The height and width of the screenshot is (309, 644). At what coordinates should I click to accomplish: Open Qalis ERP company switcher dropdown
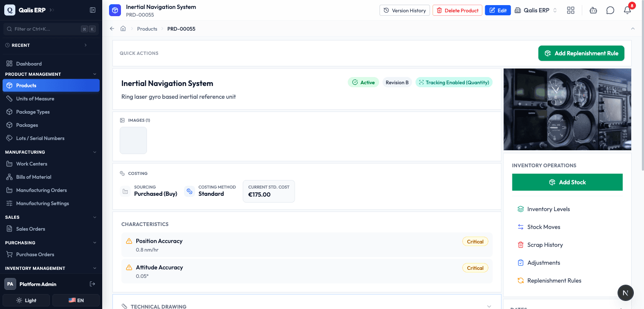pyautogui.click(x=536, y=10)
